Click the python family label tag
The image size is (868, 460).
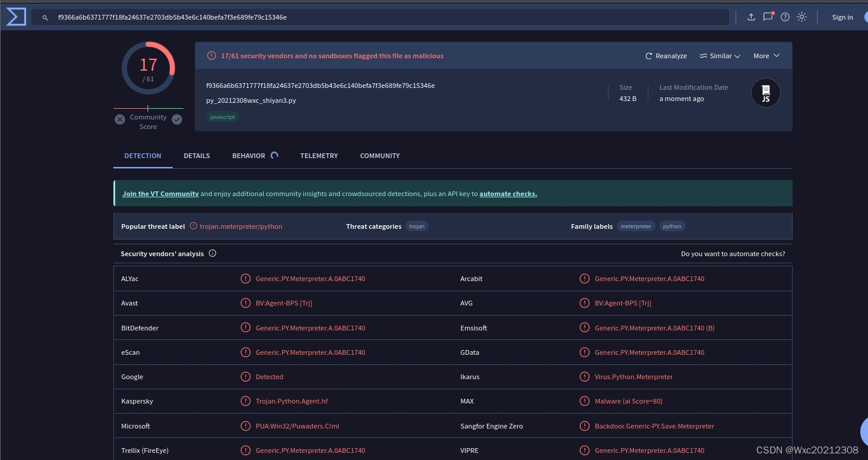click(672, 226)
